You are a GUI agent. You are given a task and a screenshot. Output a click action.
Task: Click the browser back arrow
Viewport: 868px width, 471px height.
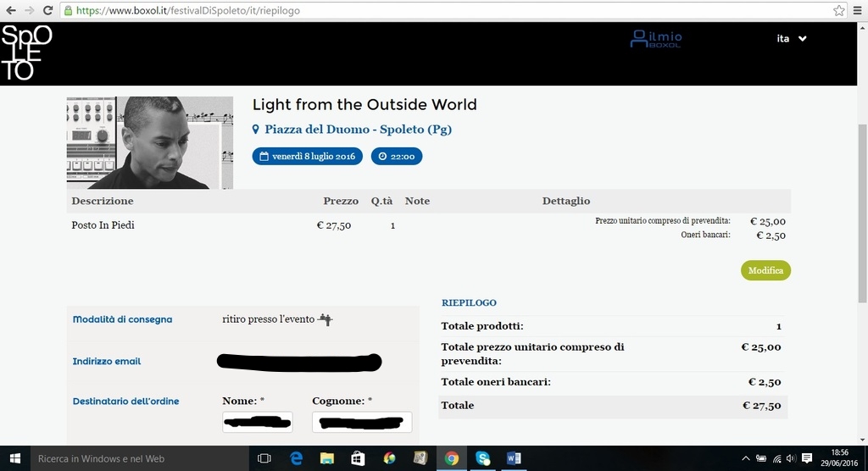(10, 10)
